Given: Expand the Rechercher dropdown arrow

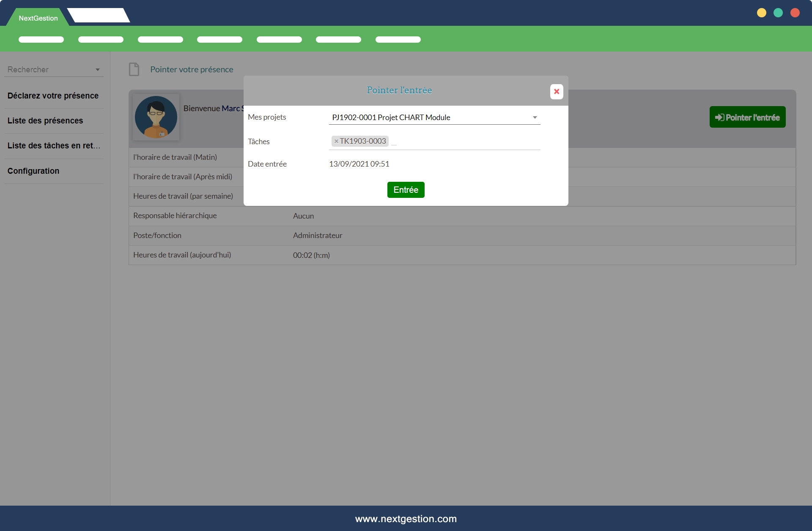Looking at the screenshot, I should [x=98, y=70].
